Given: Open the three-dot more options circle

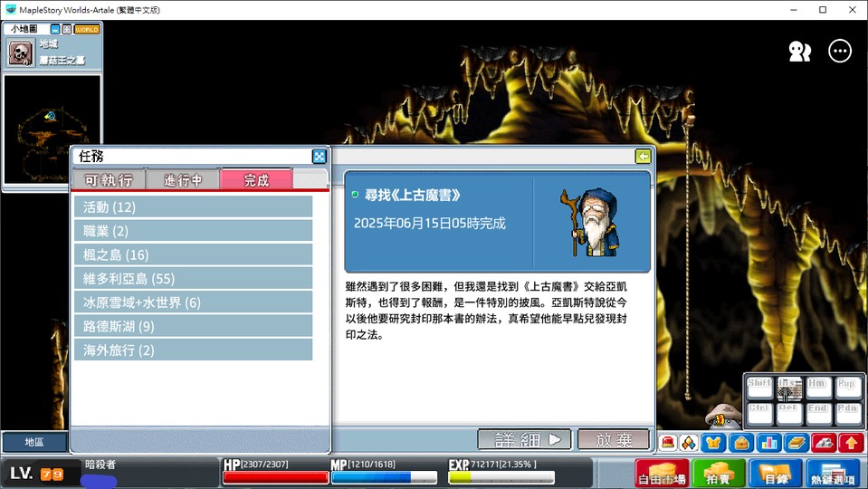Looking at the screenshot, I should (x=840, y=51).
